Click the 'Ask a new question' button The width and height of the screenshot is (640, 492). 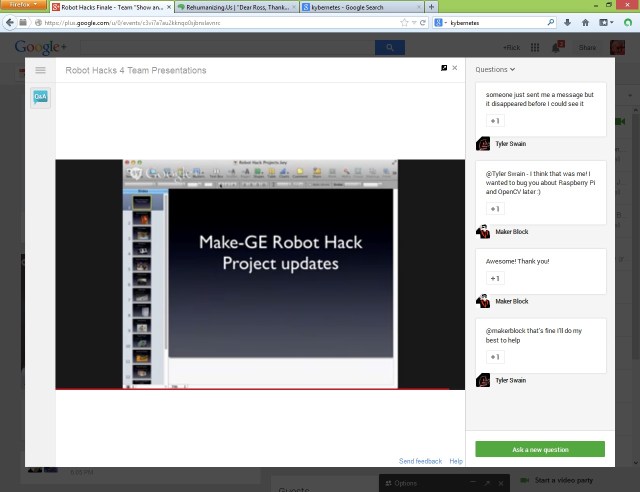540,449
